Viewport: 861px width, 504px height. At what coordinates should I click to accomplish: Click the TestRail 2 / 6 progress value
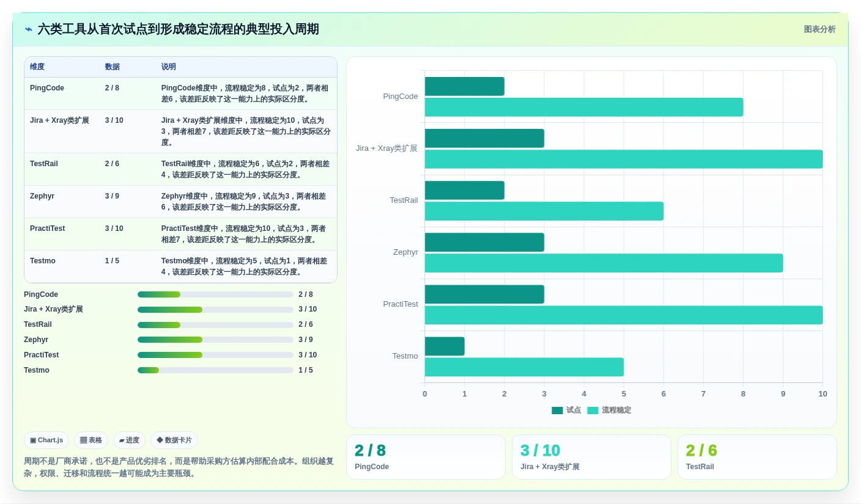pyautogui.click(x=306, y=324)
